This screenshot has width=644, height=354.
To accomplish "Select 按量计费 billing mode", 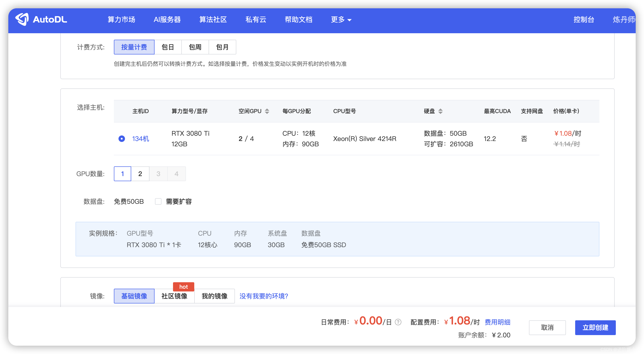I will (x=134, y=47).
